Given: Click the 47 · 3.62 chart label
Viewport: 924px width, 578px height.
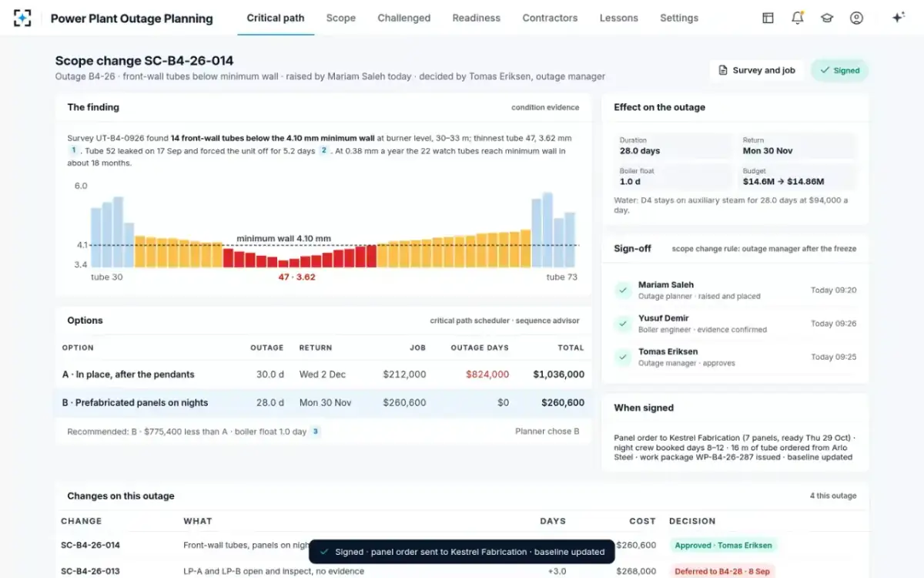Looking at the screenshot, I should 296,277.
